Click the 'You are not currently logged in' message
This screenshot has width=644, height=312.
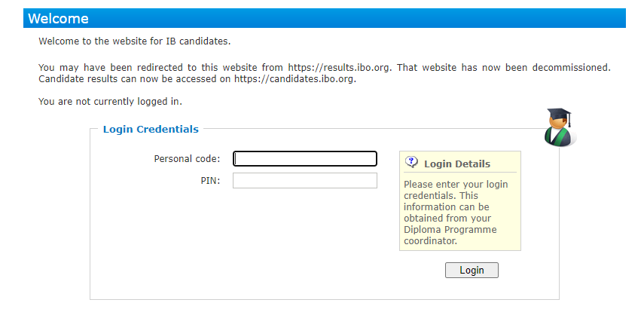point(110,101)
